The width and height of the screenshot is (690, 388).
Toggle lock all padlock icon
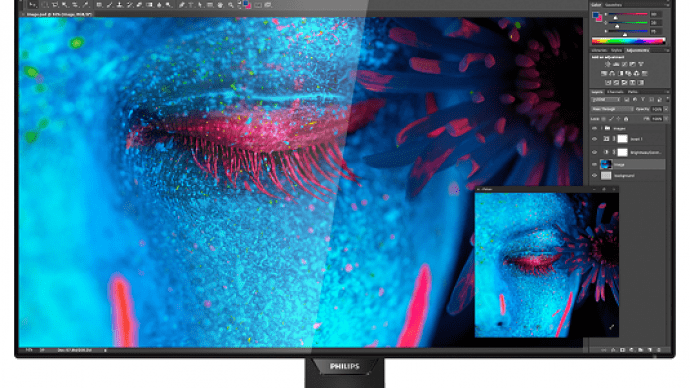pos(626,119)
